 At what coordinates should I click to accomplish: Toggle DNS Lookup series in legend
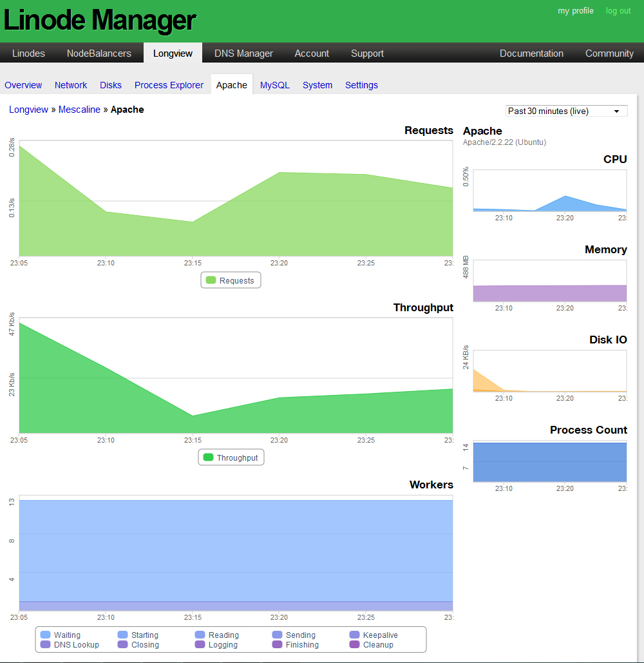[x=45, y=644]
